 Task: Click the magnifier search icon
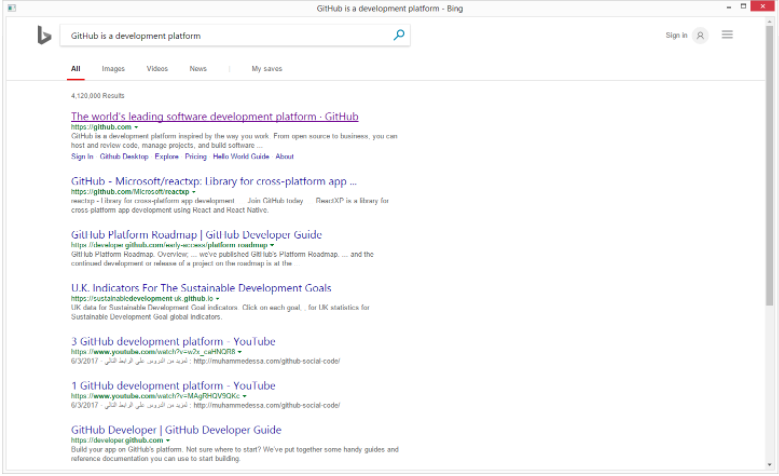(399, 35)
